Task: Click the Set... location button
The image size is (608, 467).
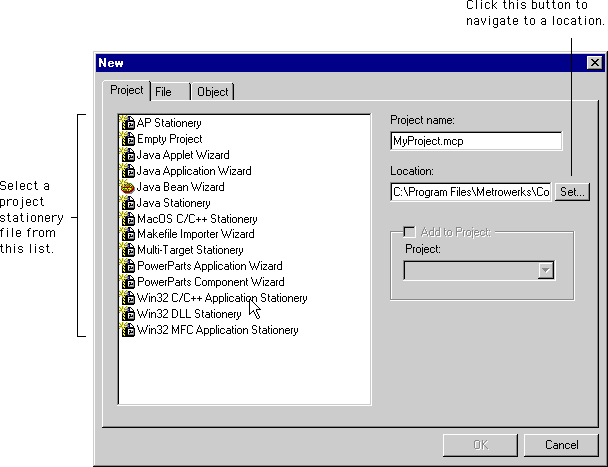Action: click(x=572, y=192)
